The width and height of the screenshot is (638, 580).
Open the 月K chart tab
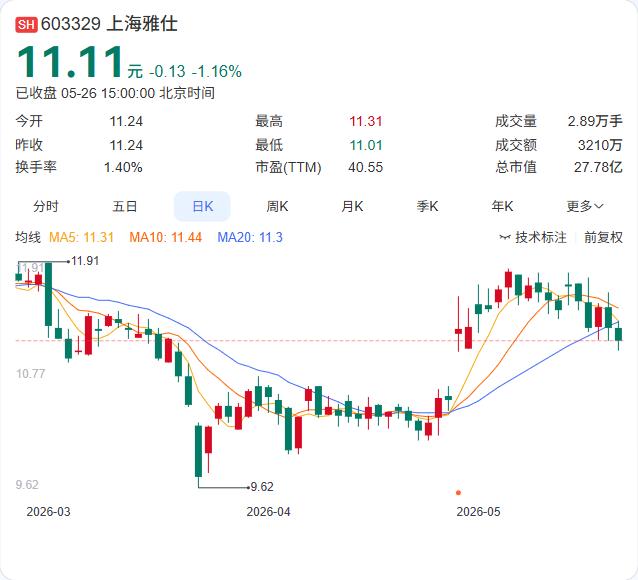(x=352, y=206)
